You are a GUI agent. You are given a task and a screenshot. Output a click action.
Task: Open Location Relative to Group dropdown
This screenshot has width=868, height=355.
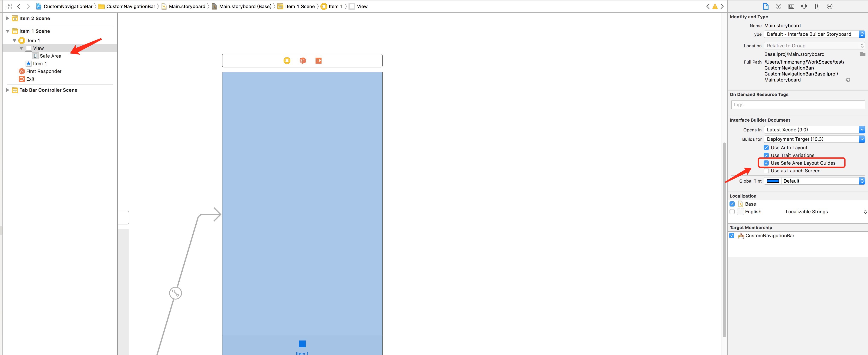[x=814, y=46]
